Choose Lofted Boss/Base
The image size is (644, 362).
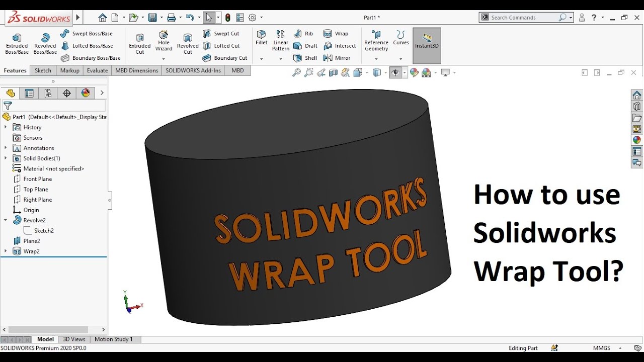point(87,46)
